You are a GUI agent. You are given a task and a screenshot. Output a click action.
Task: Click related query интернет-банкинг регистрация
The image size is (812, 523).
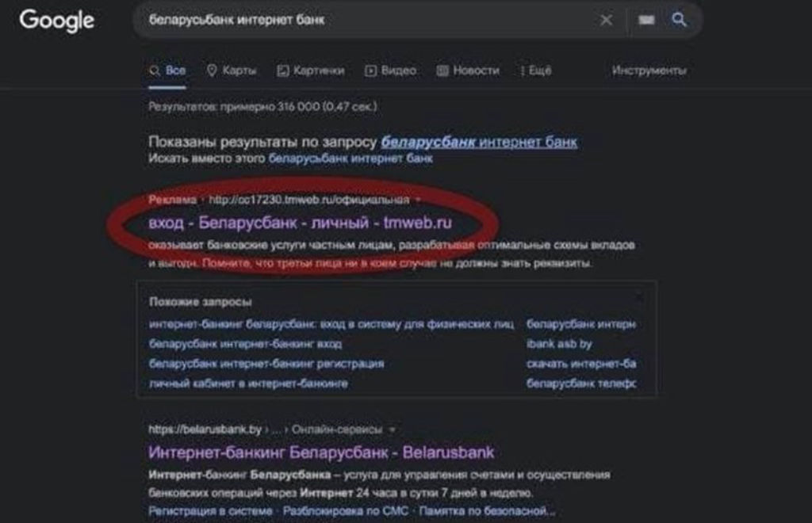[266, 364]
